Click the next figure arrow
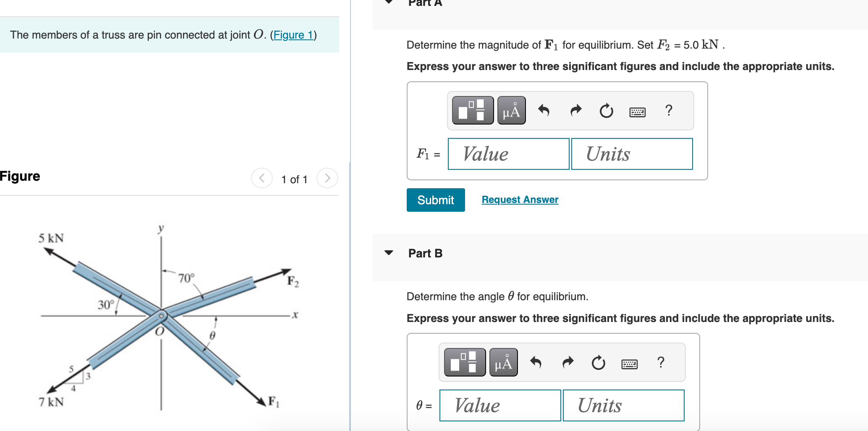Viewport: 868px width, 431px height. coord(327,178)
